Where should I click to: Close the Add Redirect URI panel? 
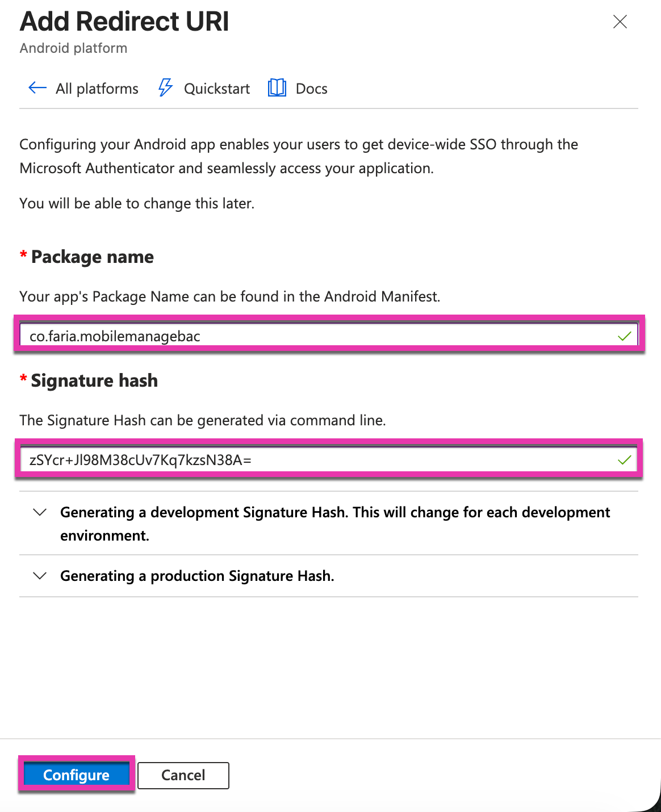click(x=620, y=22)
